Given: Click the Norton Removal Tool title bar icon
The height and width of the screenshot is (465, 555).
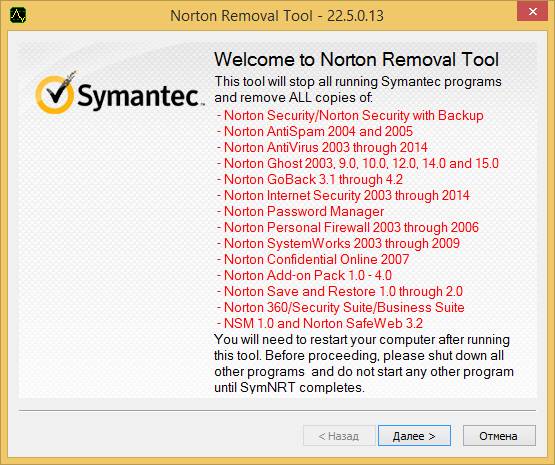Looking at the screenshot, I should pos(18,16).
